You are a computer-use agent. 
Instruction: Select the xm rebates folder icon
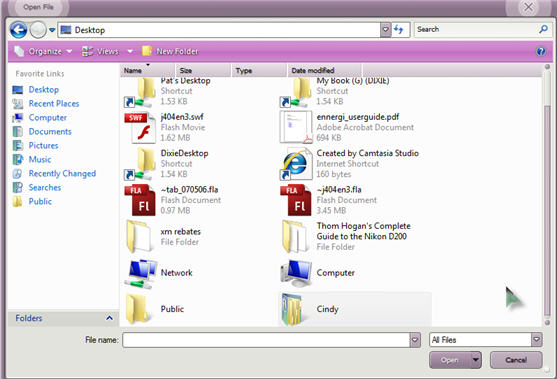[139, 236]
